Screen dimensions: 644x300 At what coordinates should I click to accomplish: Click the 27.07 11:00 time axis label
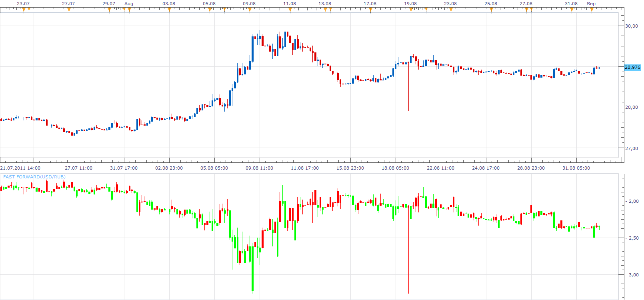[x=78, y=168]
